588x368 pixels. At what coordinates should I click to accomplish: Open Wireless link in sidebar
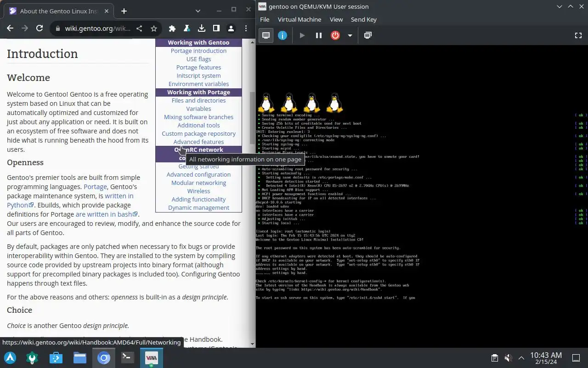point(198,191)
